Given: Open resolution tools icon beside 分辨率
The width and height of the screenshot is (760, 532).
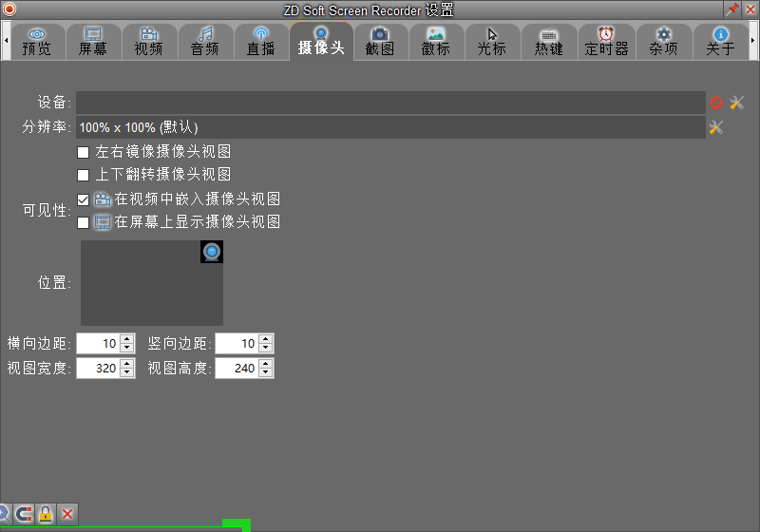Looking at the screenshot, I should coord(716,127).
